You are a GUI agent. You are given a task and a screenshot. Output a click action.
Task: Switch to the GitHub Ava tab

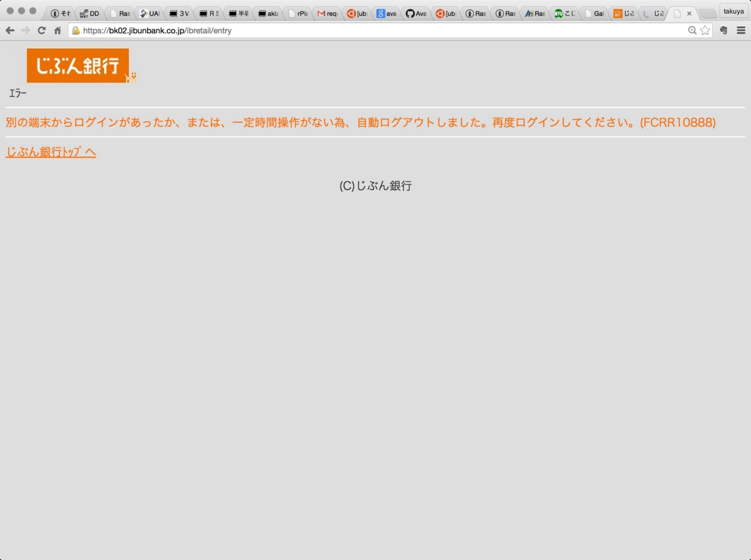click(417, 13)
